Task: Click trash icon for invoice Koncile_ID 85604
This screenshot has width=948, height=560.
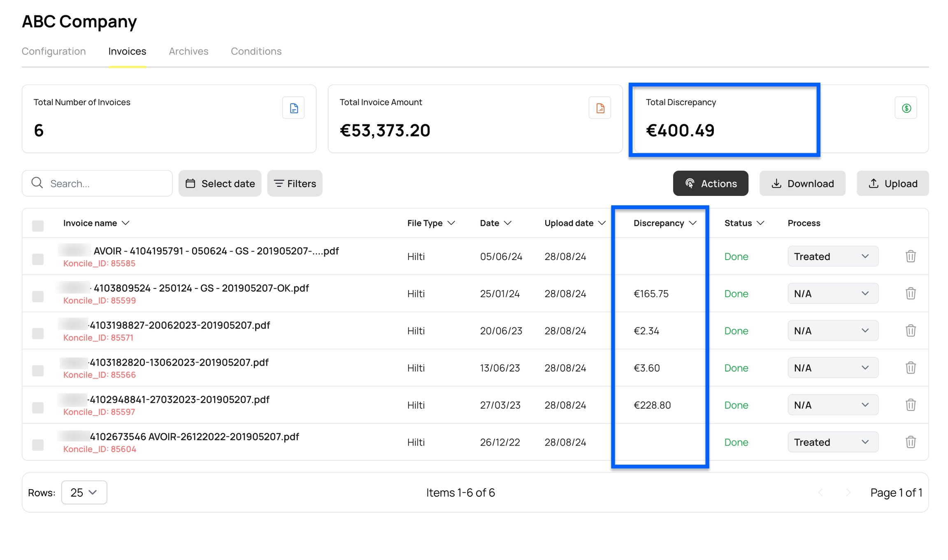Action: pos(911,442)
